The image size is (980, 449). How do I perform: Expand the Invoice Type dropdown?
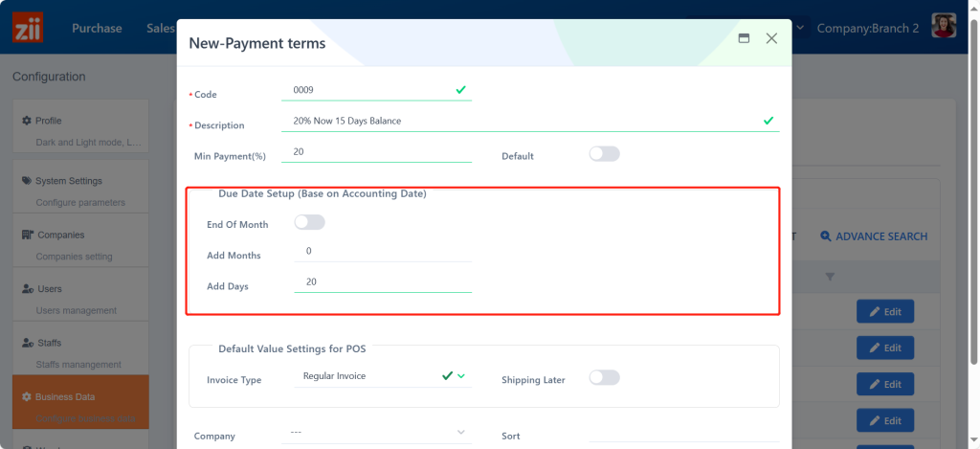461,377
